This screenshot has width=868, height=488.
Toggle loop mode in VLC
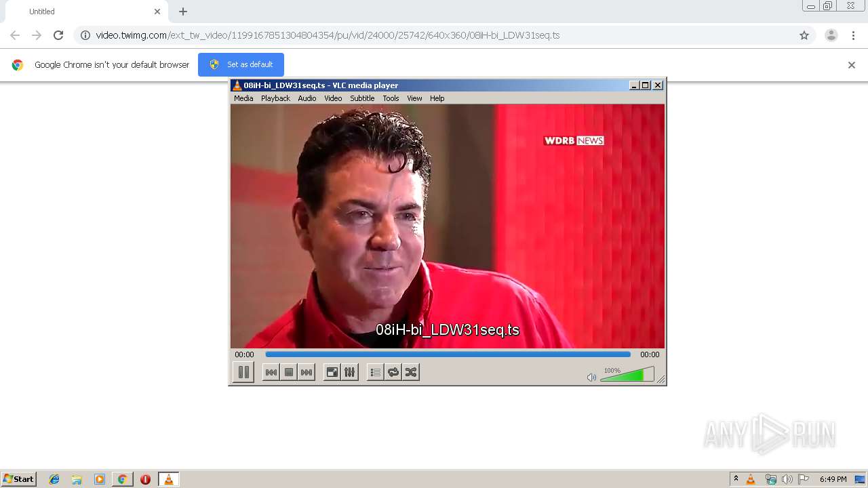[393, 372]
